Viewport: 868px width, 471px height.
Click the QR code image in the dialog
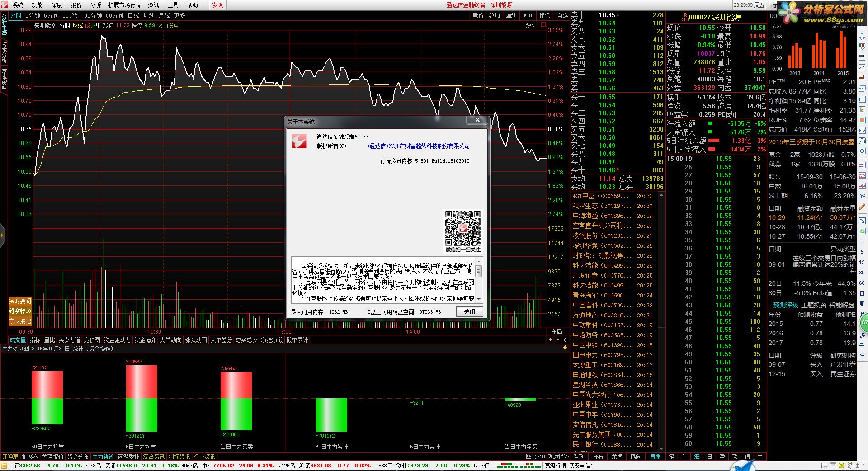462,228
